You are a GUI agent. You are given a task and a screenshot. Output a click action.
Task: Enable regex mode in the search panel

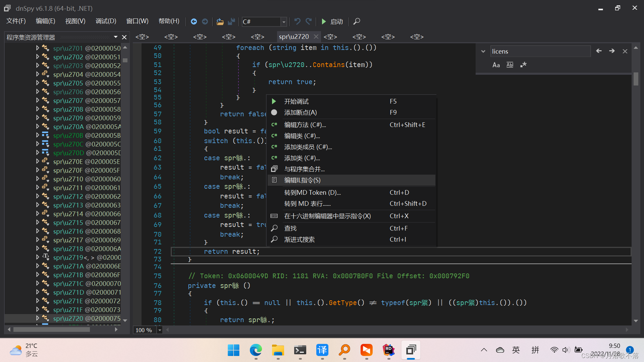click(523, 65)
